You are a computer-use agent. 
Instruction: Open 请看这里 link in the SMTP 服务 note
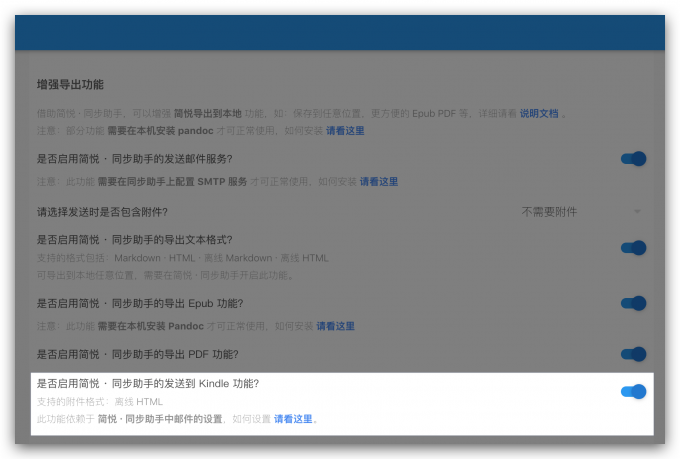pyautogui.click(x=379, y=181)
